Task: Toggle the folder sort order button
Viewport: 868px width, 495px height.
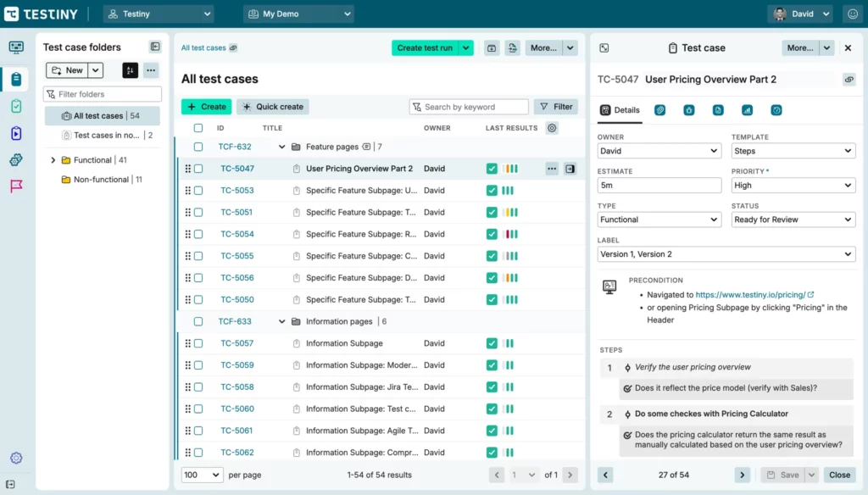Action: pos(130,70)
